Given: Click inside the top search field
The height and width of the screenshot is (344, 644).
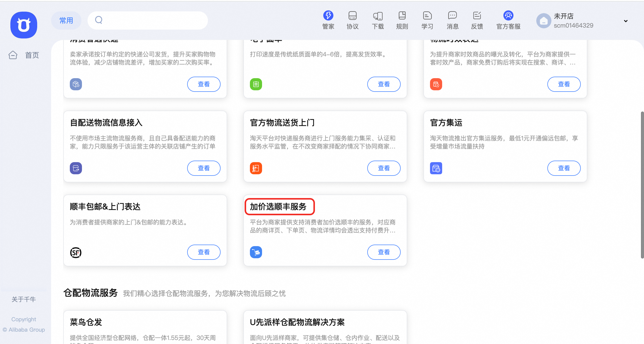Looking at the screenshot, I should tap(147, 20).
